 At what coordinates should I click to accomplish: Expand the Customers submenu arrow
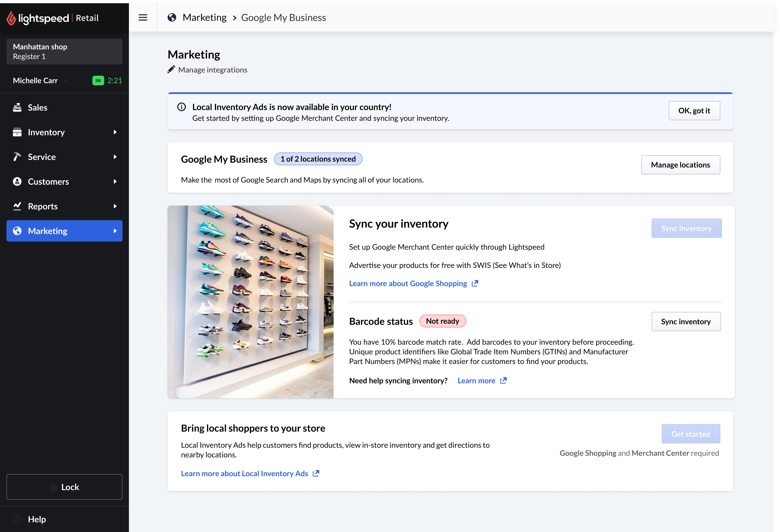click(x=115, y=181)
